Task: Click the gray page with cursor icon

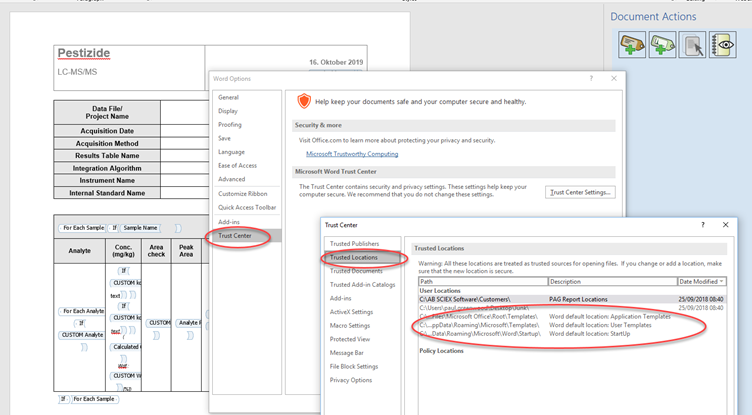Action: click(693, 45)
